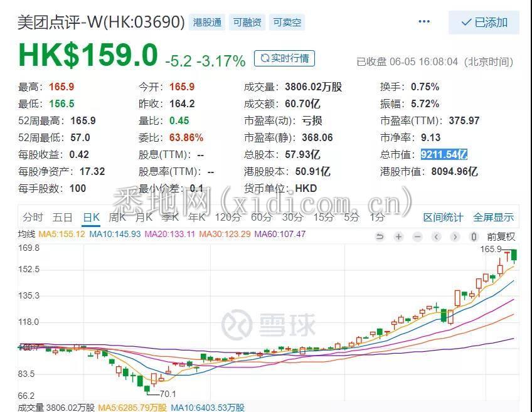Viewport: 532px width, 412px height.
Task: Click the 港股市值 value 8094.96亿
Action: pos(454,172)
